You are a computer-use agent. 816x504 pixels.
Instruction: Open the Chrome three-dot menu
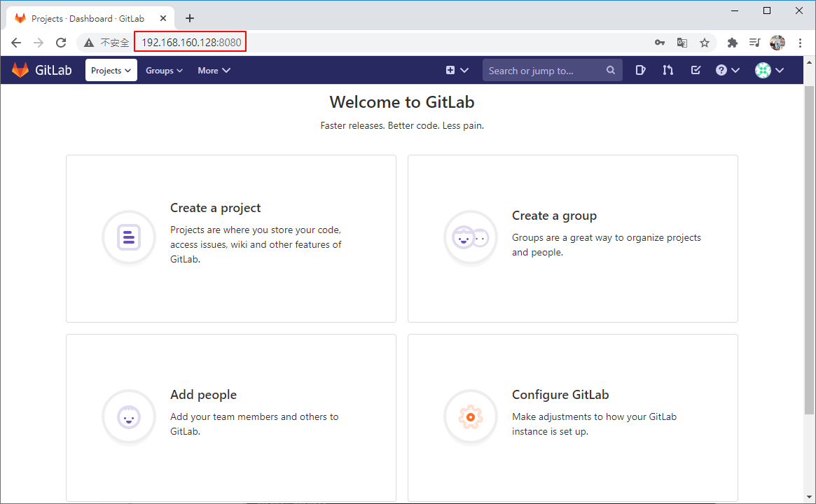pos(800,43)
